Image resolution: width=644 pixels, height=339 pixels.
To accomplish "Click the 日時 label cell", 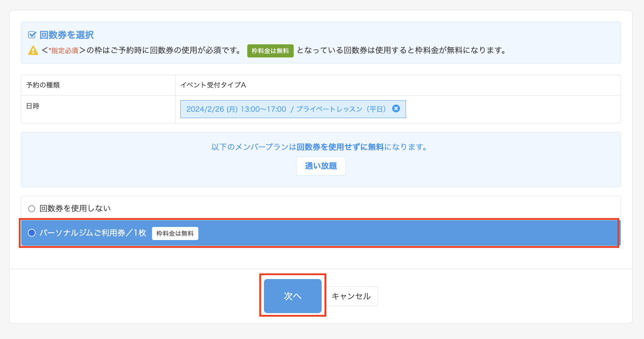I will 33,106.
